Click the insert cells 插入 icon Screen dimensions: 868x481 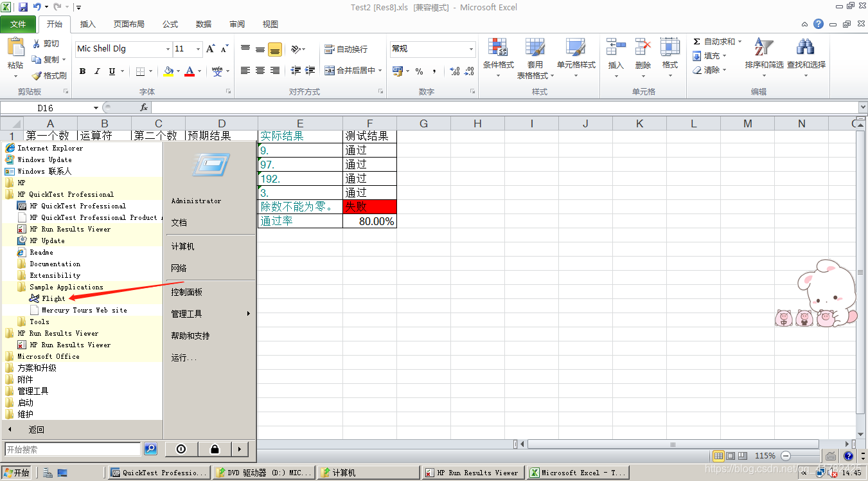[x=616, y=47]
